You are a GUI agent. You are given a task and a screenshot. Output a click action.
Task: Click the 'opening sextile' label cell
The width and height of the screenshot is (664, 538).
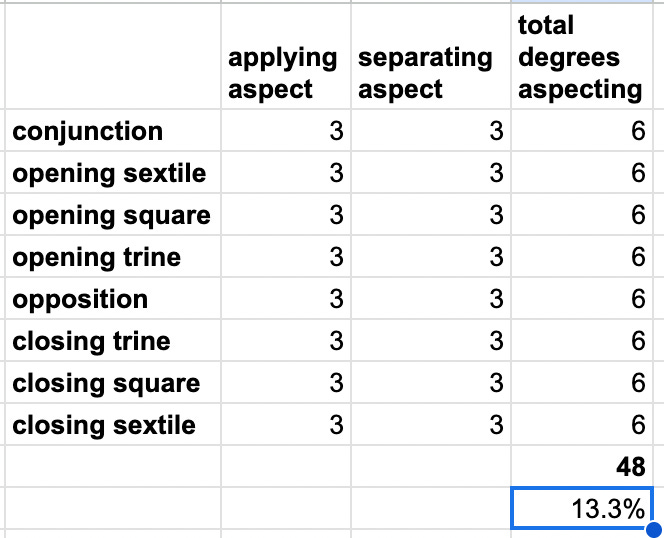pyautogui.click(x=113, y=172)
